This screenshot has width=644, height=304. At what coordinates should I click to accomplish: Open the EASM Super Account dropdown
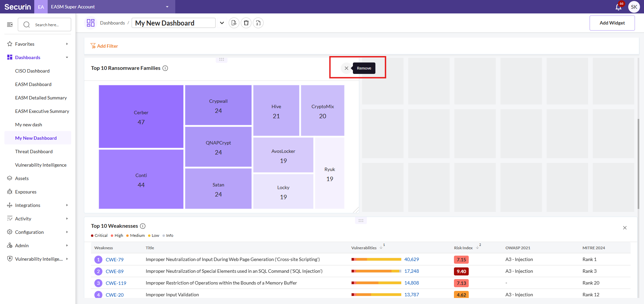click(111, 7)
